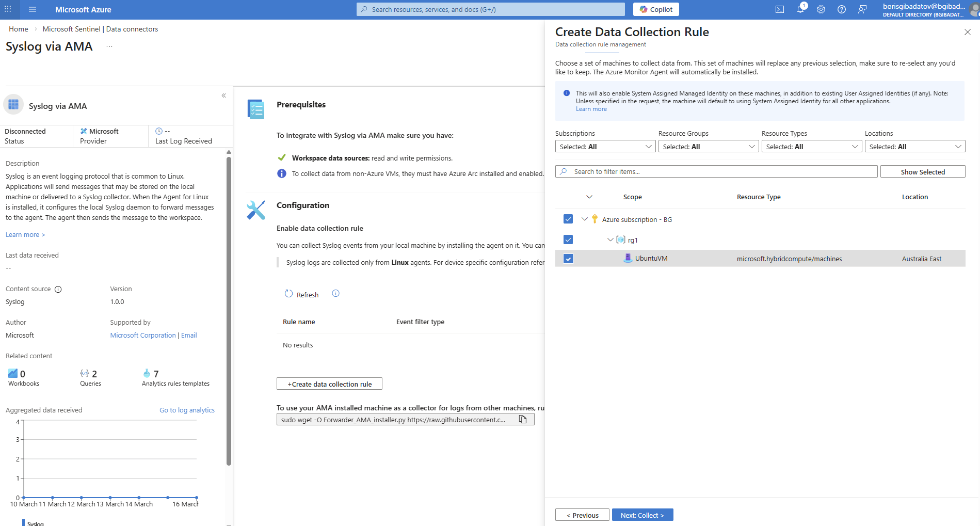Viewport: 980px width, 526px height.
Task: Toggle the UbuntuVM checkbox
Action: tap(568, 259)
